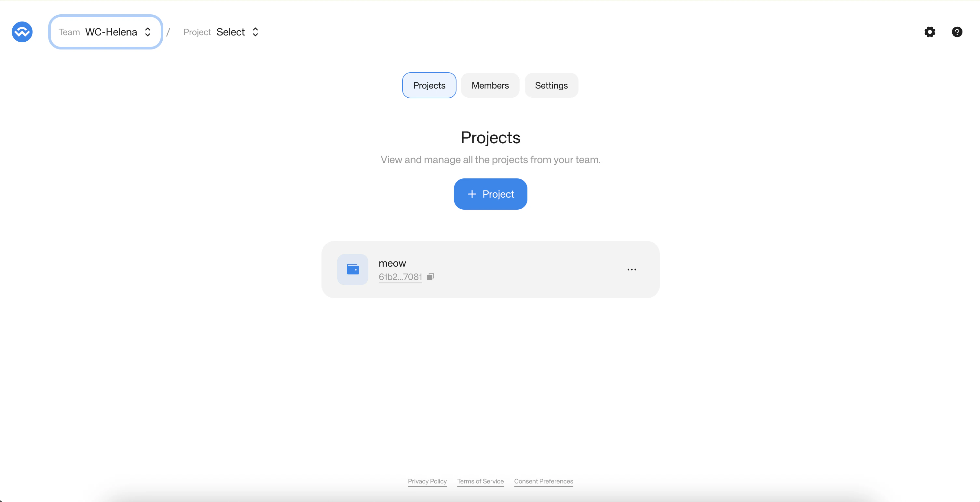Click the meow project wallet icon
The height and width of the screenshot is (502, 980).
tap(353, 270)
